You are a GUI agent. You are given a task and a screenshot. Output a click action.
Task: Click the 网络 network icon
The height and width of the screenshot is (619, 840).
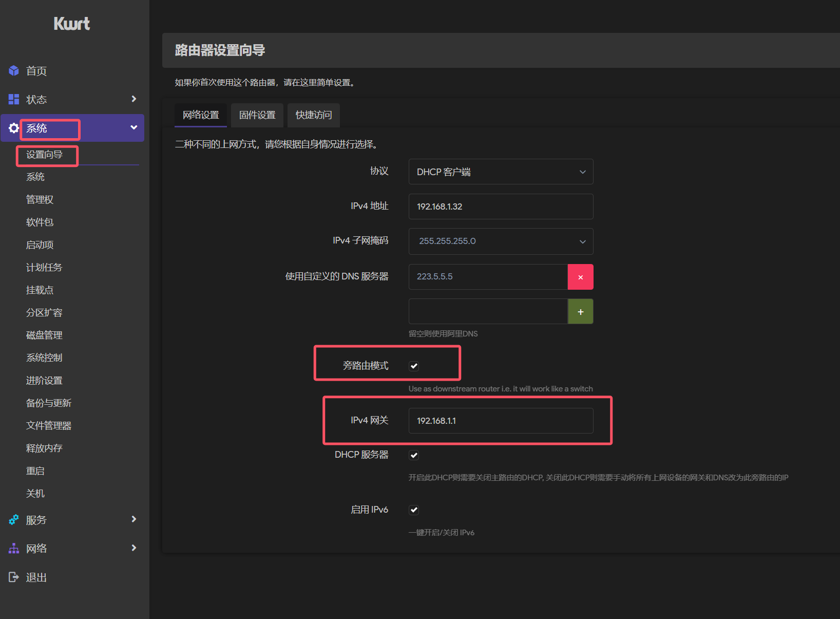(x=13, y=548)
